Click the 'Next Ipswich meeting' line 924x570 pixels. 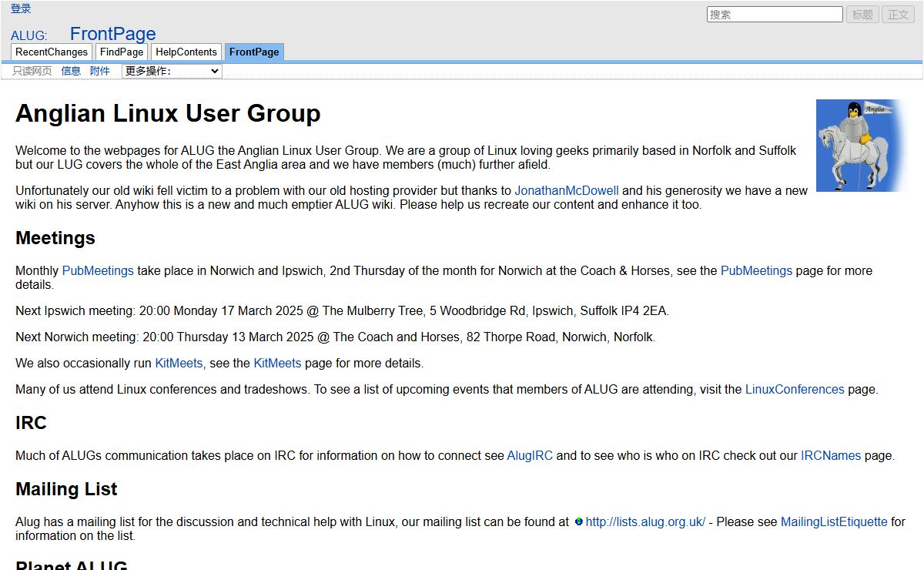343,311
